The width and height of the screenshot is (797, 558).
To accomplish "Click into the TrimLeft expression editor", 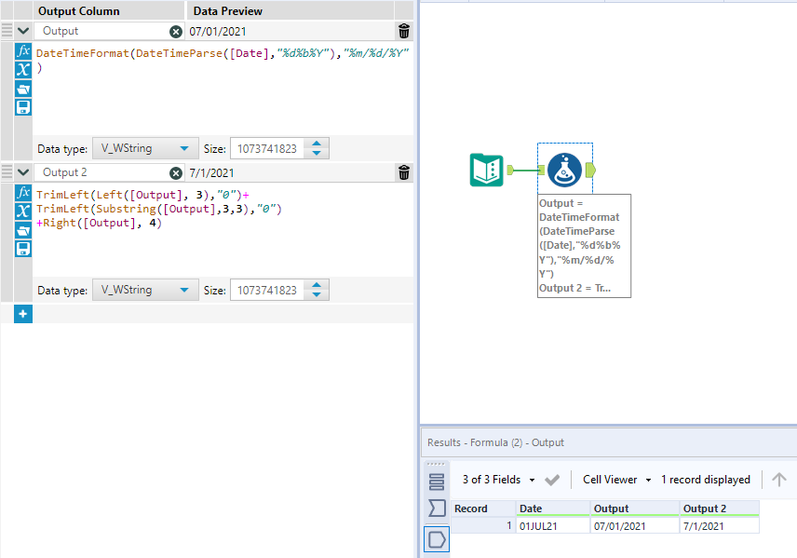I will pyautogui.click(x=223, y=230).
